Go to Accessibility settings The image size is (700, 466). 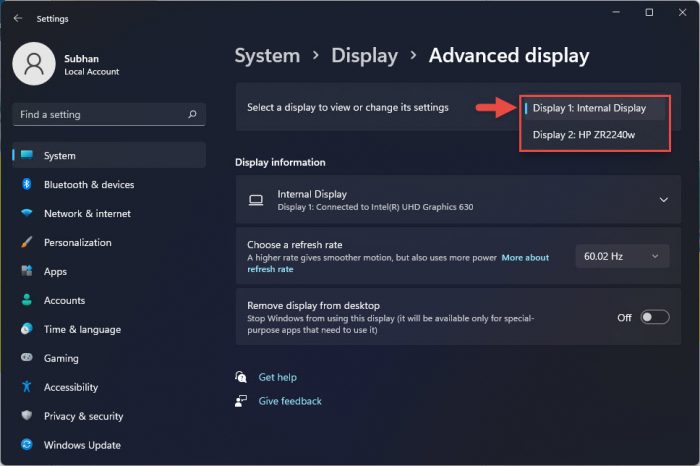click(70, 388)
